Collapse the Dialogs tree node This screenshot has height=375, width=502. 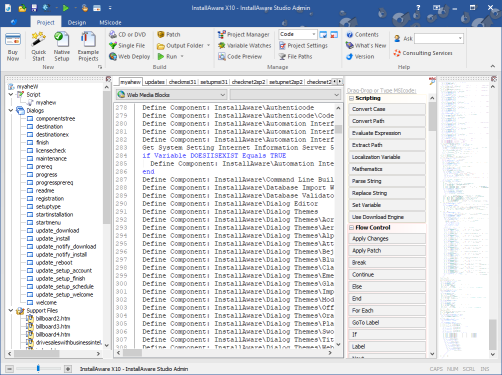click(11, 110)
